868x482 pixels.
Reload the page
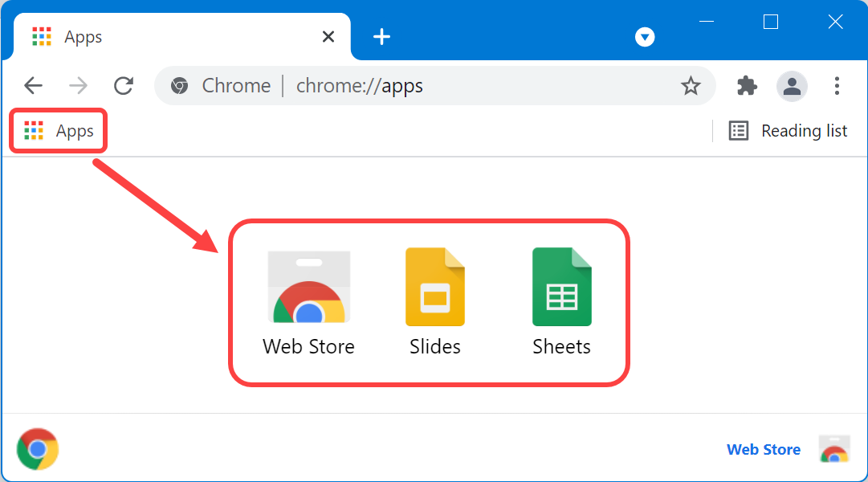(123, 85)
